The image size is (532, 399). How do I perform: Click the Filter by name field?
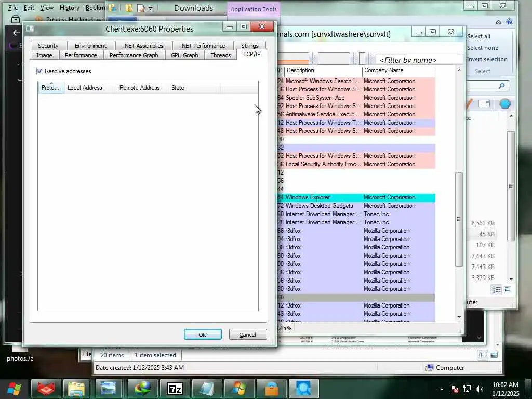click(x=419, y=60)
